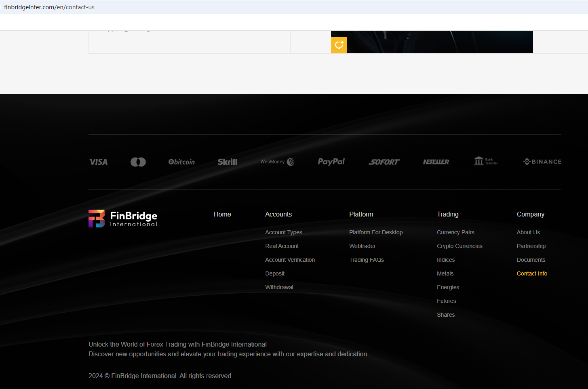
Task: Open the Trading footer heading
Action: click(448, 214)
